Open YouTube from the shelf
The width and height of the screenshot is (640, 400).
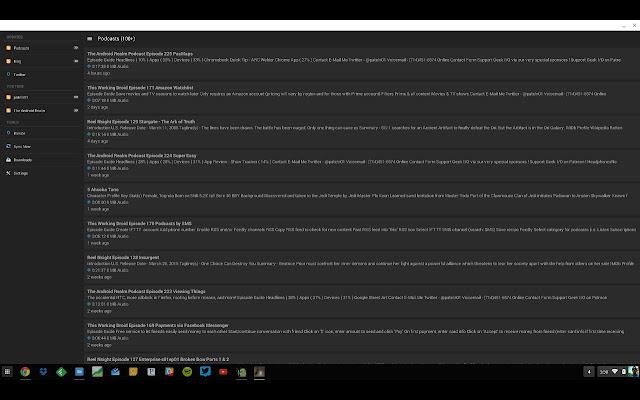[223, 372]
